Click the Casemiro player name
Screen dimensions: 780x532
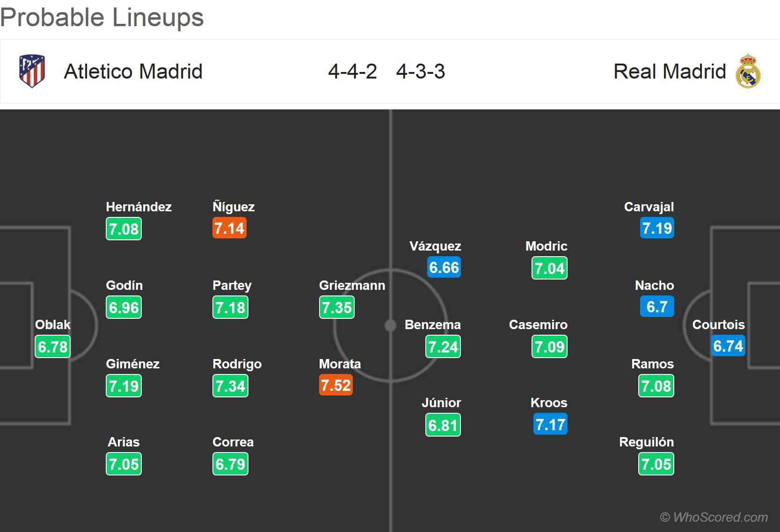click(x=538, y=324)
